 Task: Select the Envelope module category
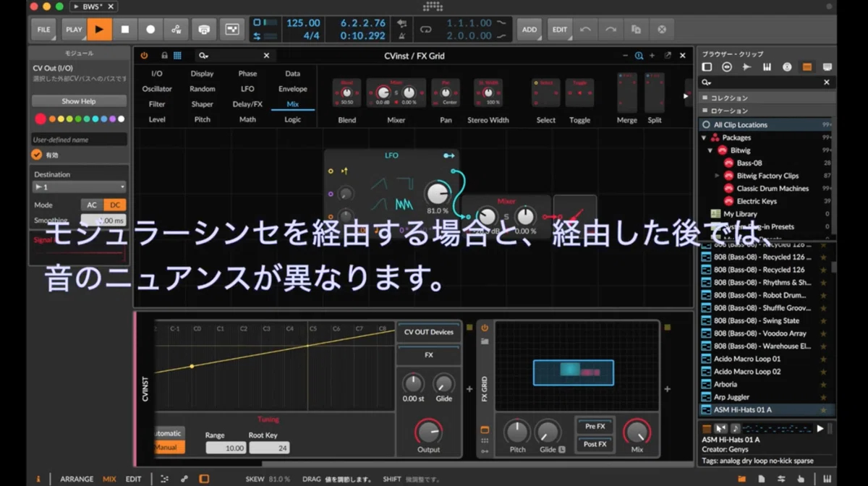[x=293, y=89]
